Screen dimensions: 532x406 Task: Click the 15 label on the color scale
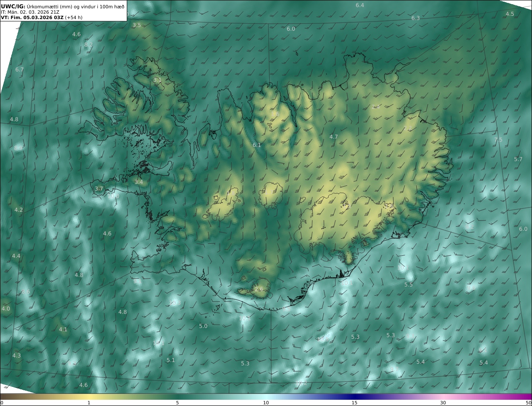[x=355, y=403]
